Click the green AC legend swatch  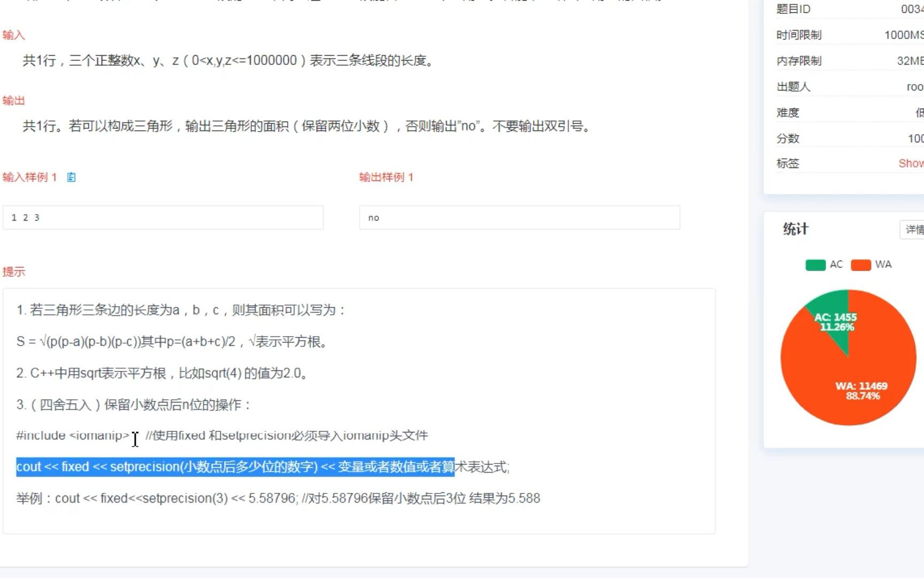[x=815, y=264]
